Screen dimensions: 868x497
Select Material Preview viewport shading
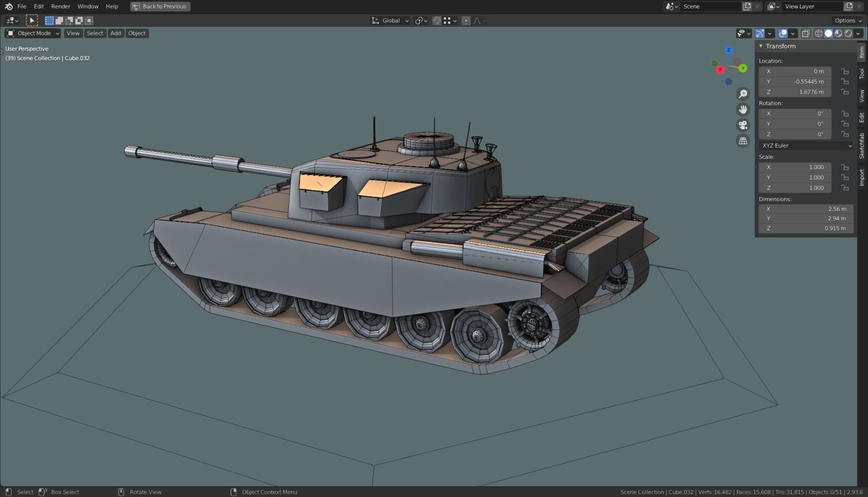coord(838,33)
